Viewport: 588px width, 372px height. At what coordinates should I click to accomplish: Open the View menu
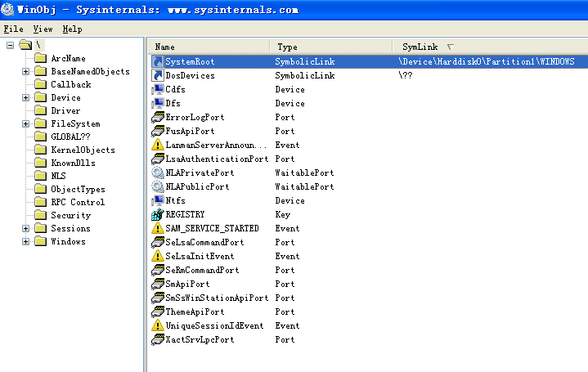click(x=43, y=29)
